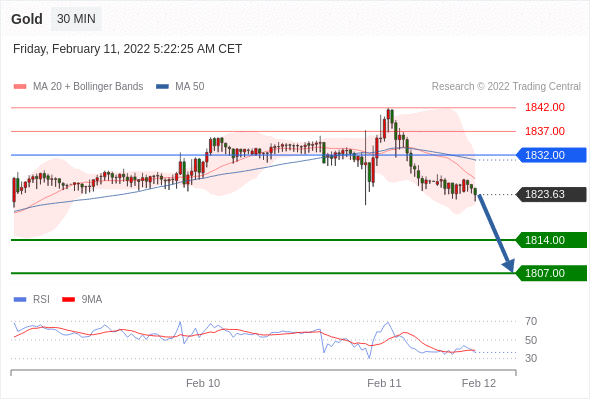Image resolution: width=590 pixels, height=400 pixels.
Task: Select the blue 1832.00 pivot price tag
Action: 551,155
